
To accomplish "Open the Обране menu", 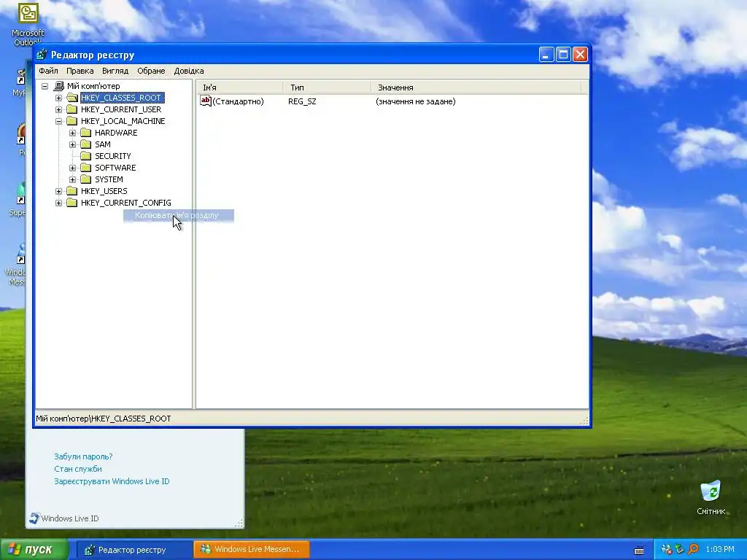I will point(151,71).
